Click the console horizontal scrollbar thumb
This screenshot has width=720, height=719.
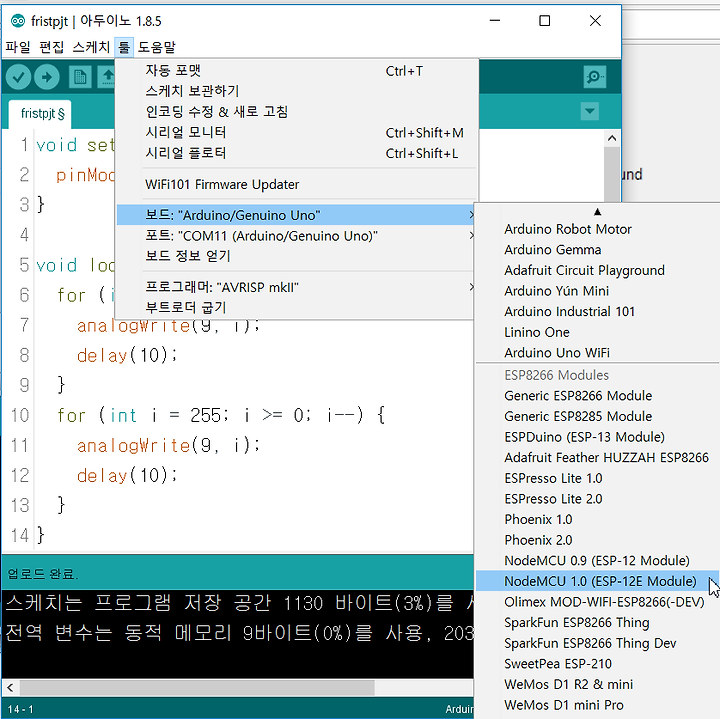197,687
